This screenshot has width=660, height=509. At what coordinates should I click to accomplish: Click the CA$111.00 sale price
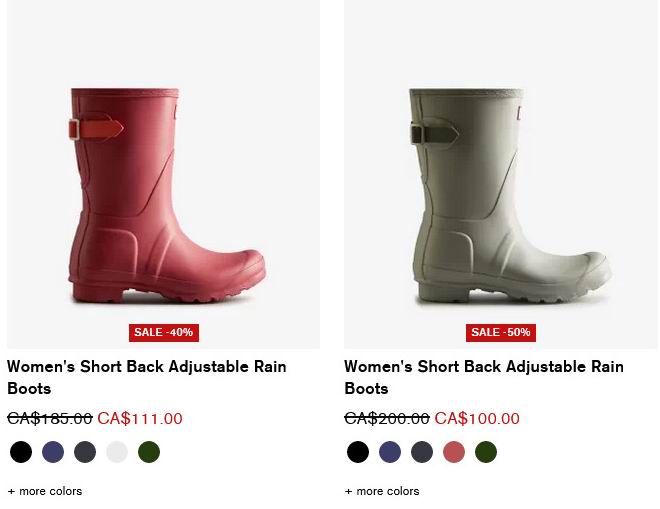pos(140,418)
